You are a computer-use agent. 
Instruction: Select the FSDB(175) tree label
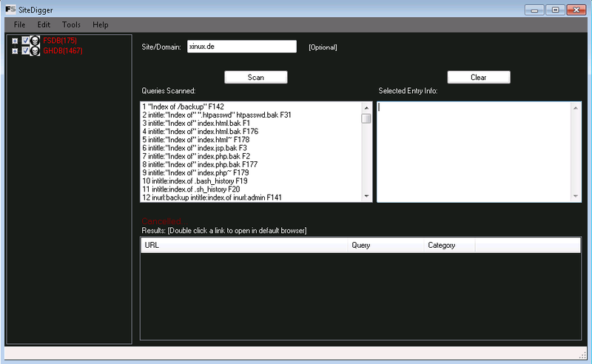point(60,40)
